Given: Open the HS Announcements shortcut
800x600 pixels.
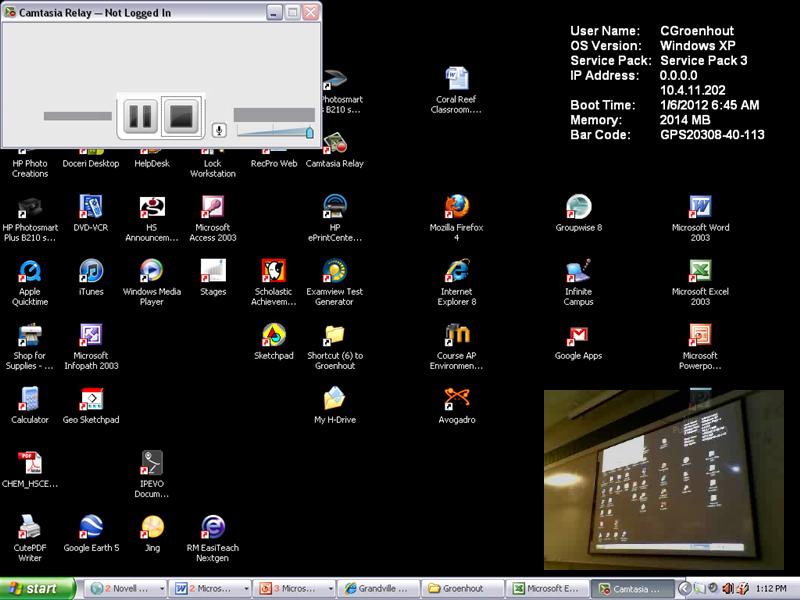Looking at the screenshot, I should pyautogui.click(x=152, y=218).
